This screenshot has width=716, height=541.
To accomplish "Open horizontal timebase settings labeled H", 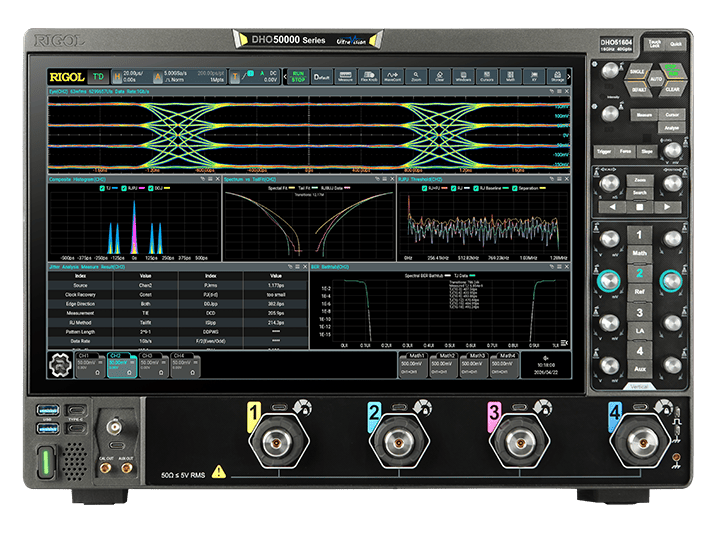I will pyautogui.click(x=117, y=77).
